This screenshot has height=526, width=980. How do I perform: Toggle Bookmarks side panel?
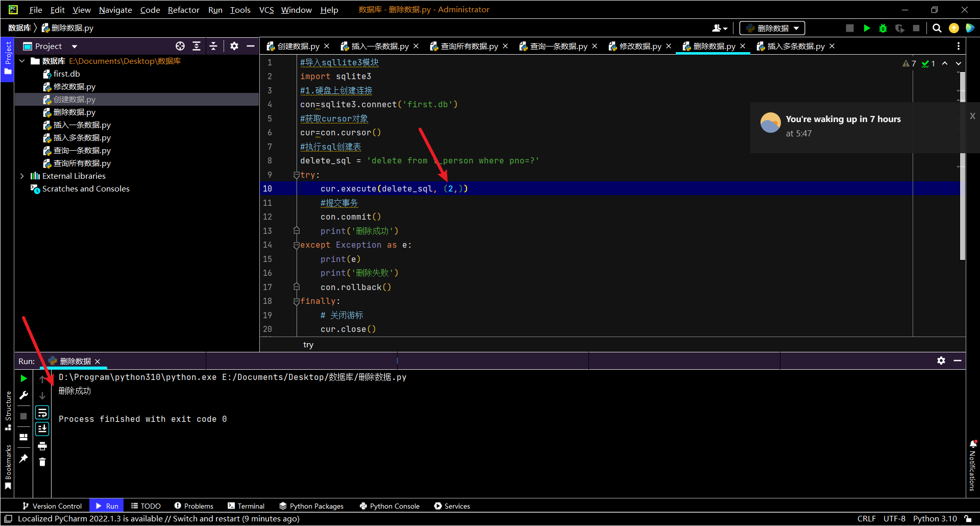(x=8, y=467)
